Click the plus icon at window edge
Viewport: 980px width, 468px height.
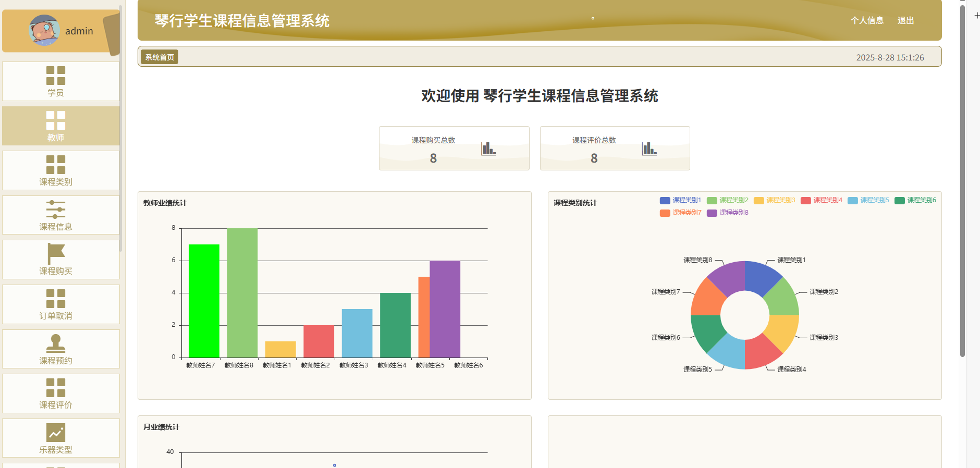pyautogui.click(x=977, y=16)
